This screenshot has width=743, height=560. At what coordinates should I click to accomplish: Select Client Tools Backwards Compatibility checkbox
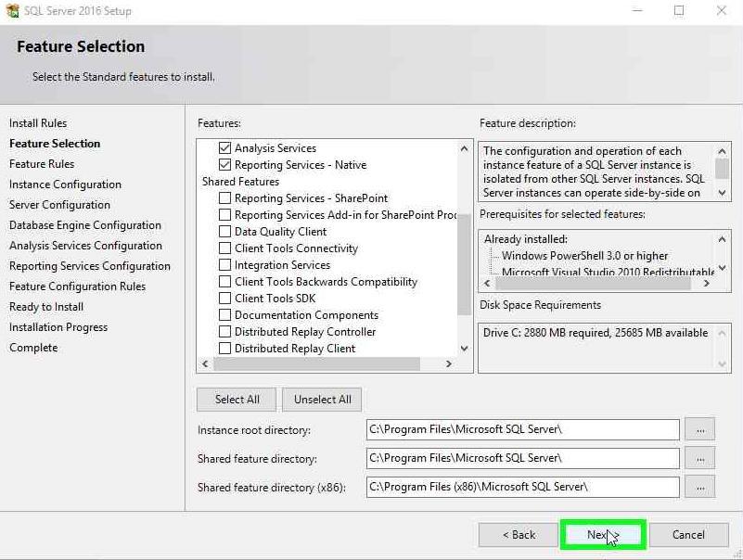(x=224, y=282)
